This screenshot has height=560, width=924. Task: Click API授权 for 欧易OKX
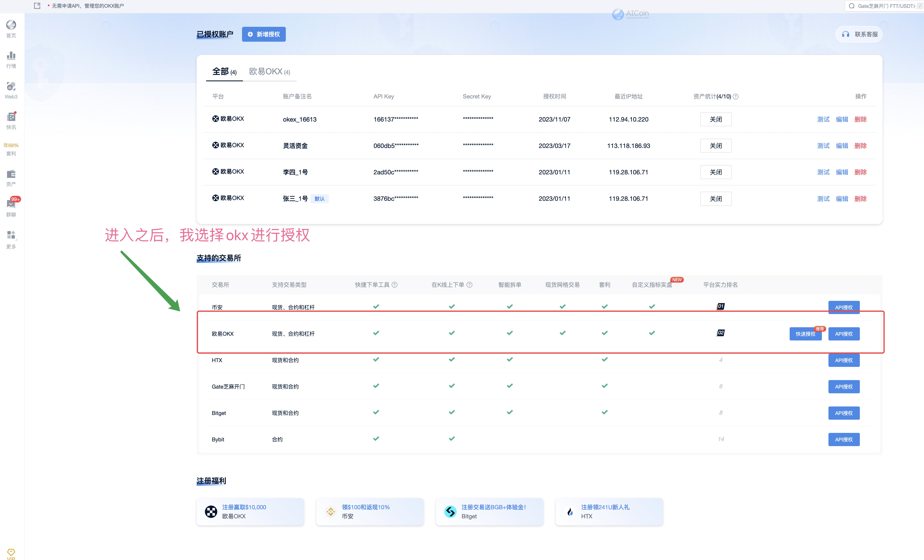click(x=844, y=334)
